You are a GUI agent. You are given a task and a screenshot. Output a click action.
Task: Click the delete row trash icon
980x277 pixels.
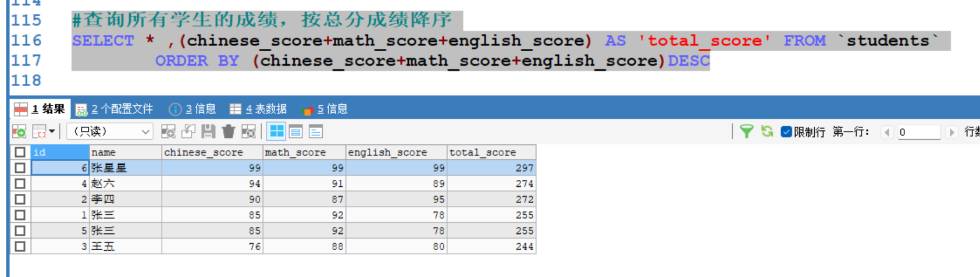coord(229,132)
